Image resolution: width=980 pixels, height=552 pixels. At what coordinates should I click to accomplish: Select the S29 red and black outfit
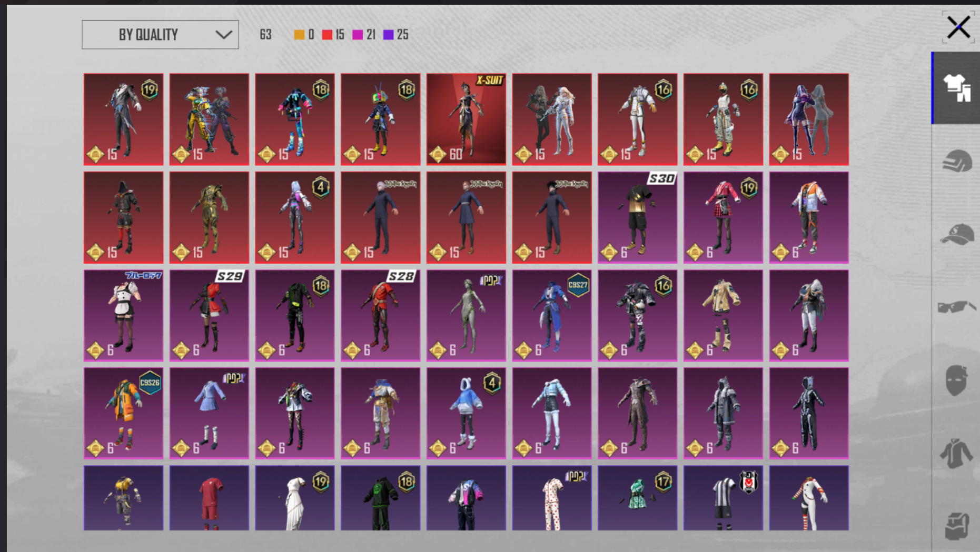209,315
